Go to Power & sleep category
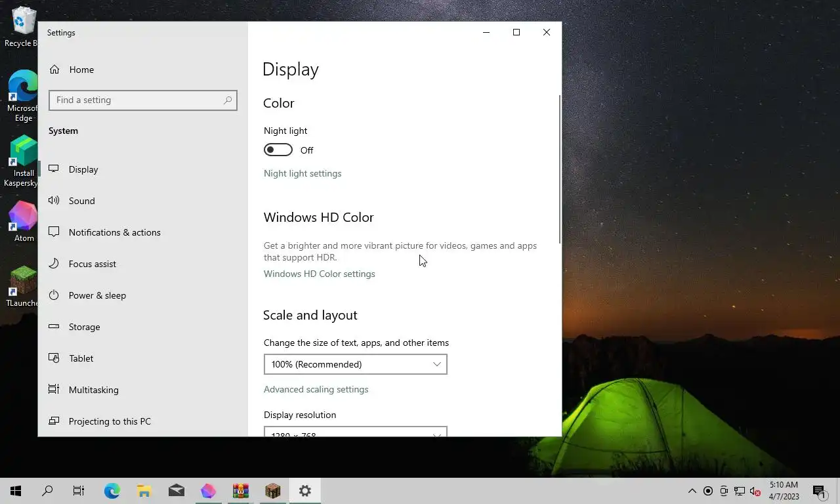 click(x=143, y=295)
